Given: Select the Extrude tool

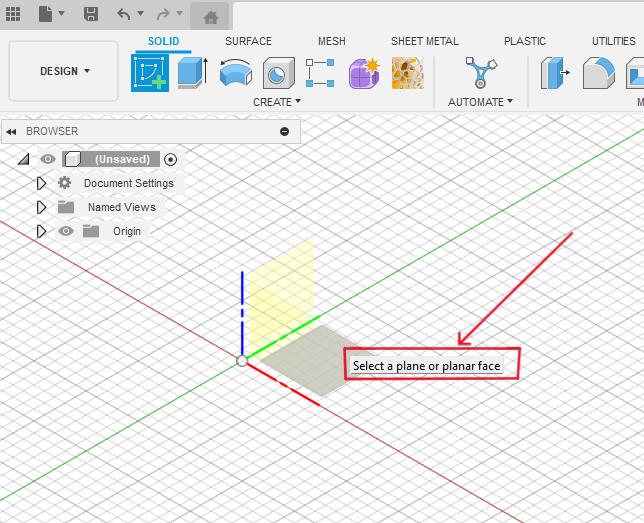Looking at the screenshot, I should (193, 73).
